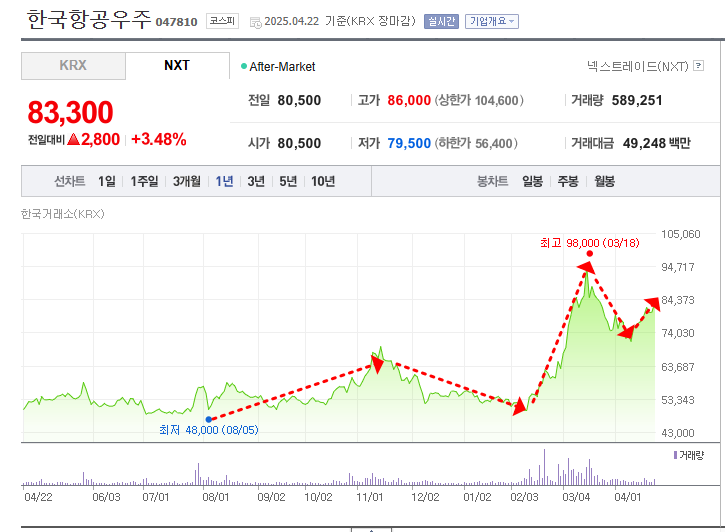Open the 기업개요 dropdown

click(492, 21)
